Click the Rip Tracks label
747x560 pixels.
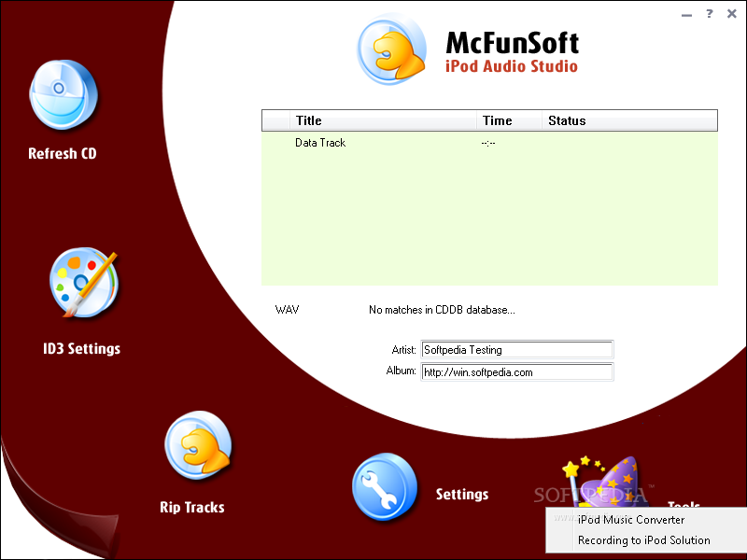(x=192, y=507)
